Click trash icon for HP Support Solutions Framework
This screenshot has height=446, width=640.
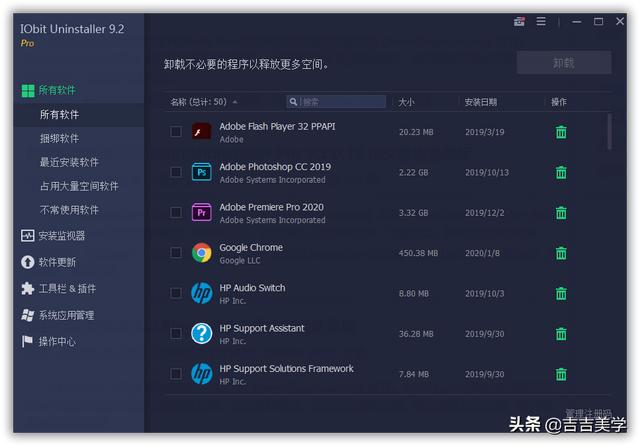coord(561,374)
